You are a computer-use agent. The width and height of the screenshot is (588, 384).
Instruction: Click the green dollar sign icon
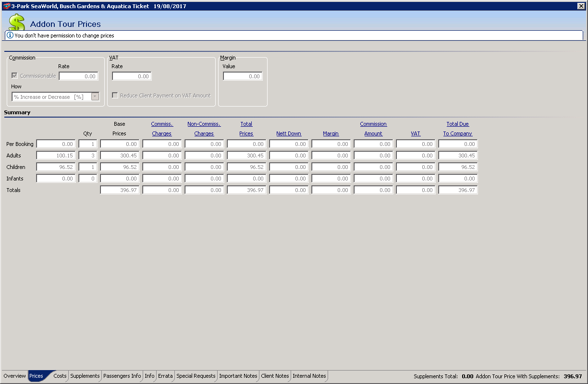point(17,22)
